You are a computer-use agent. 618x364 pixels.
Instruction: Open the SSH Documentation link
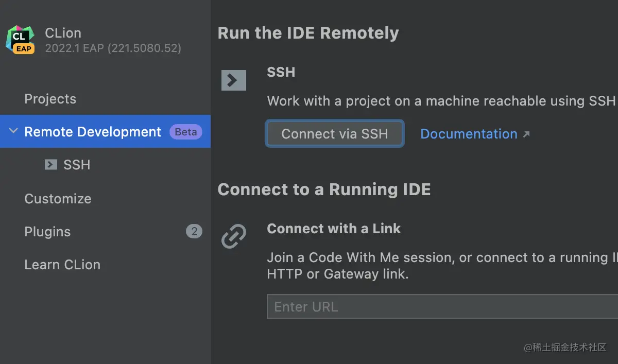(x=469, y=134)
